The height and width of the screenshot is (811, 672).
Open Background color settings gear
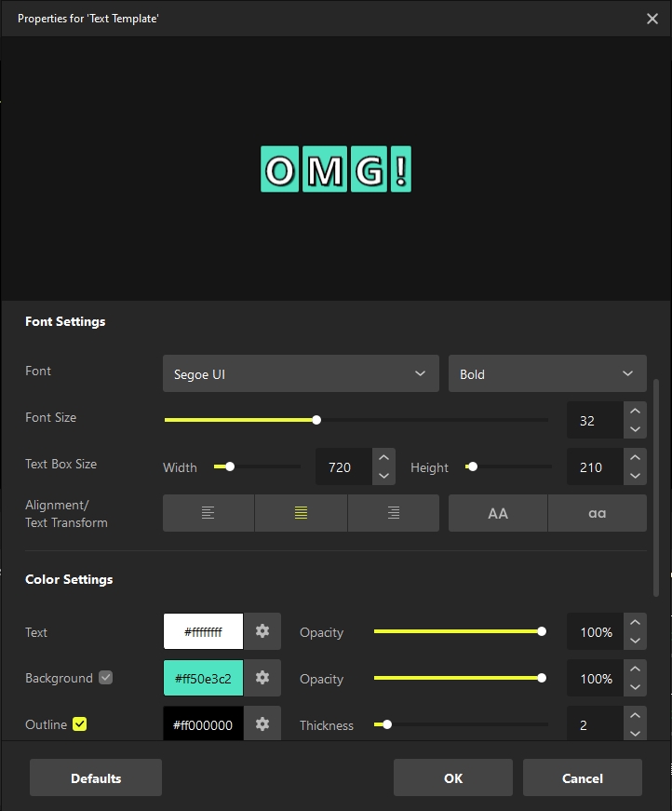262,678
